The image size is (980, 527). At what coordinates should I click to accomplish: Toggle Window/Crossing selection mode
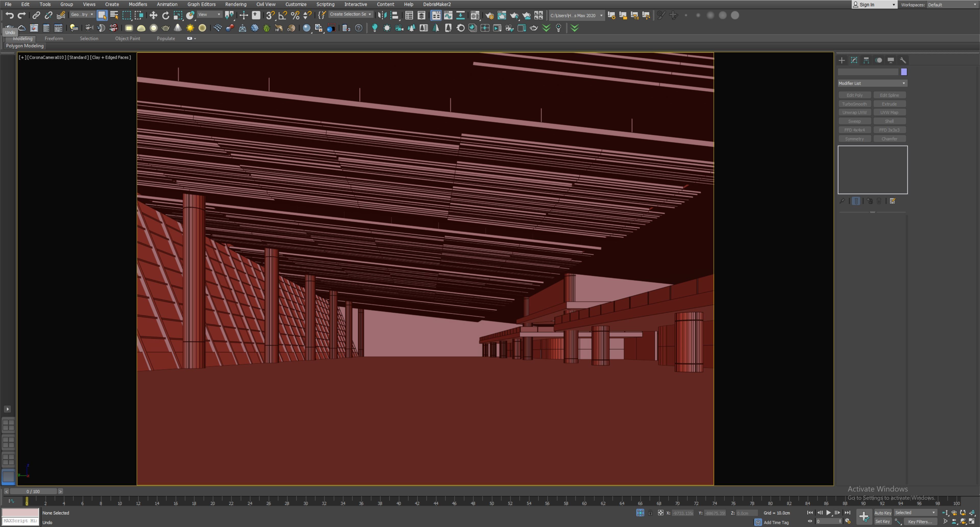tap(139, 16)
